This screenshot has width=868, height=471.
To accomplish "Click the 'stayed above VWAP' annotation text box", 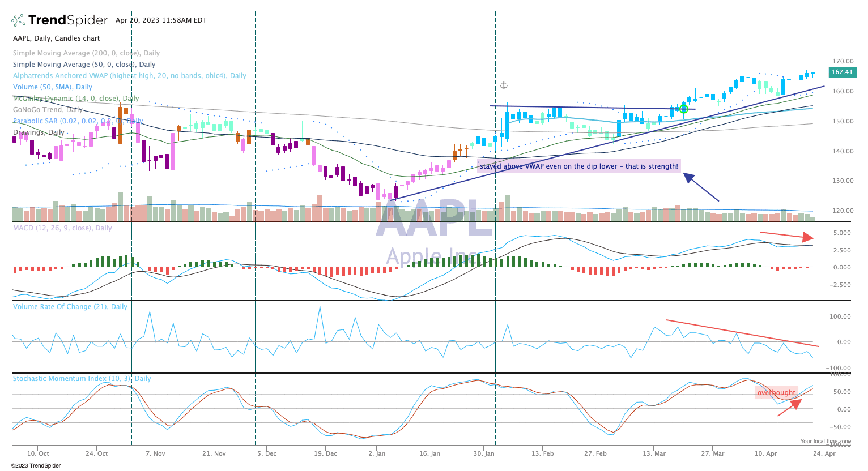I will click(x=579, y=166).
